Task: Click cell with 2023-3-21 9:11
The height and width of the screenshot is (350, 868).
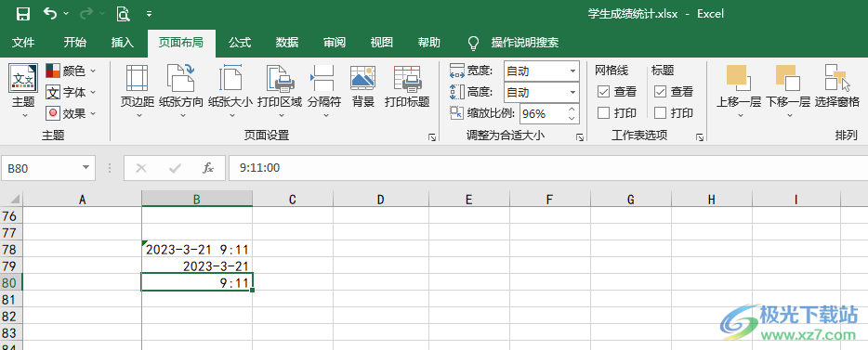Action: point(197,250)
